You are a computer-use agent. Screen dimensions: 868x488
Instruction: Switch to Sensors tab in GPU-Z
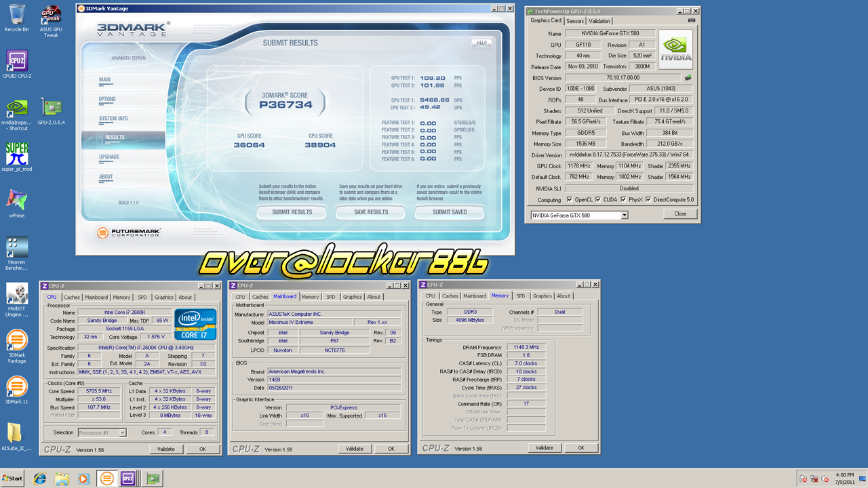(x=574, y=21)
